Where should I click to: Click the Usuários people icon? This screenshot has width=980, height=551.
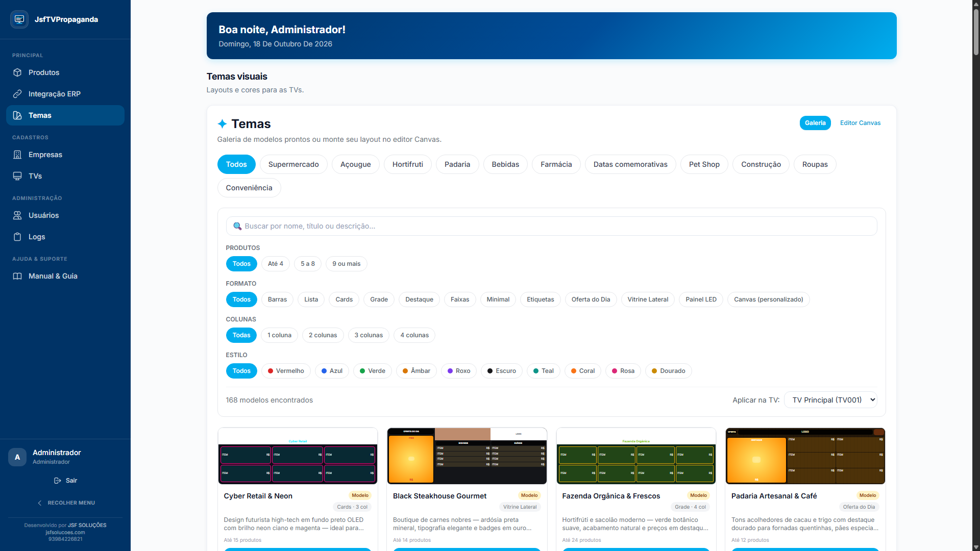17,215
